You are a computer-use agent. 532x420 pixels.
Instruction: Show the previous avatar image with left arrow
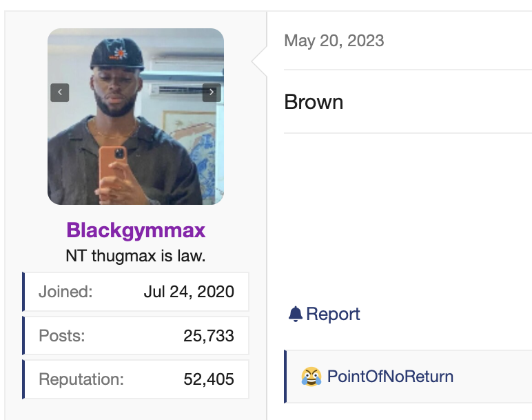pos(60,92)
